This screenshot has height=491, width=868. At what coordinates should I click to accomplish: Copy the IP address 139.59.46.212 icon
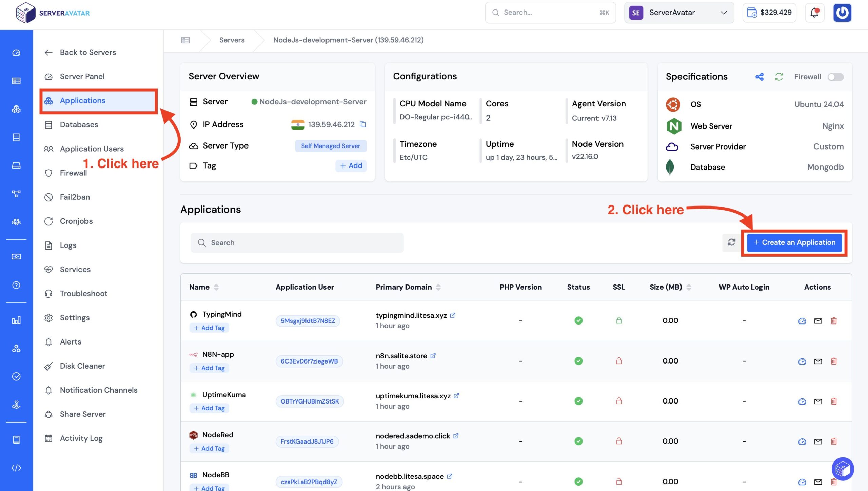tap(363, 124)
